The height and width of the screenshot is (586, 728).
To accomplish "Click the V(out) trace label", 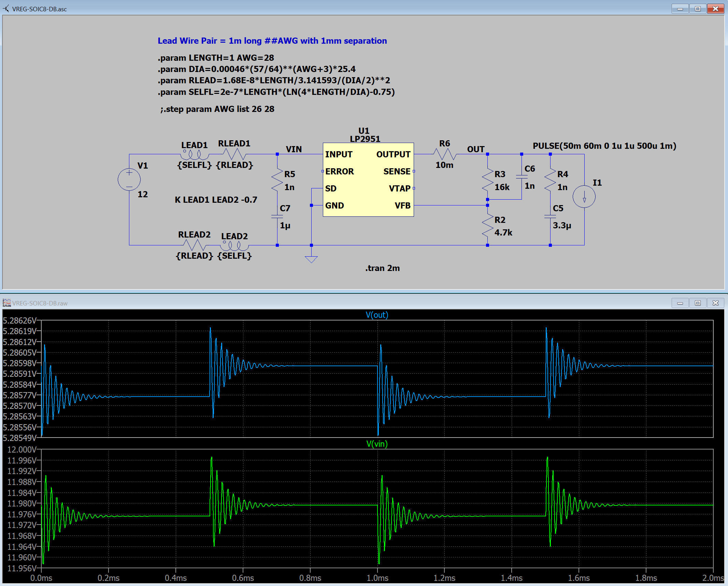I will pyautogui.click(x=377, y=315).
